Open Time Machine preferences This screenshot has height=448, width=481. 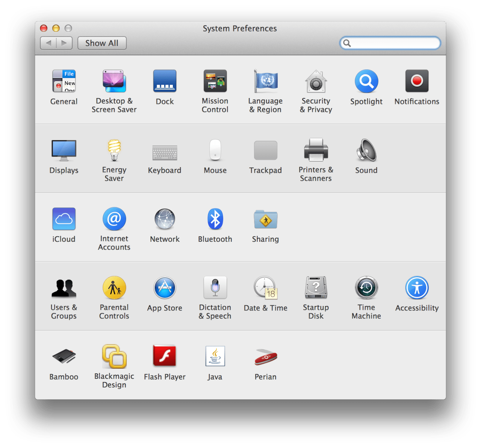coord(366,288)
